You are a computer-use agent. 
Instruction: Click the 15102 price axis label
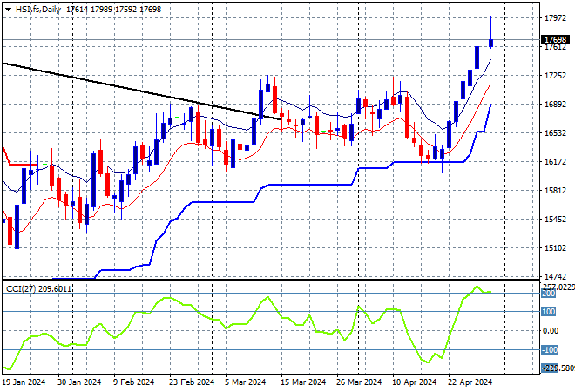(555, 248)
